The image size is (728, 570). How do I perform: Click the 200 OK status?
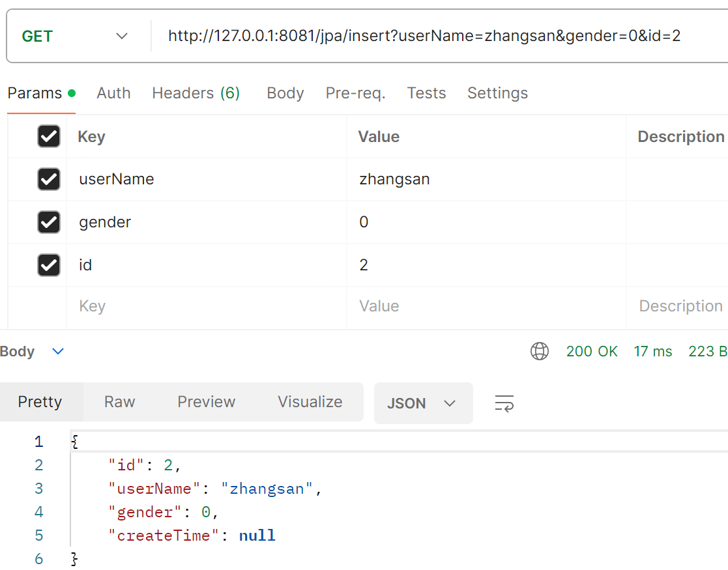coord(592,351)
